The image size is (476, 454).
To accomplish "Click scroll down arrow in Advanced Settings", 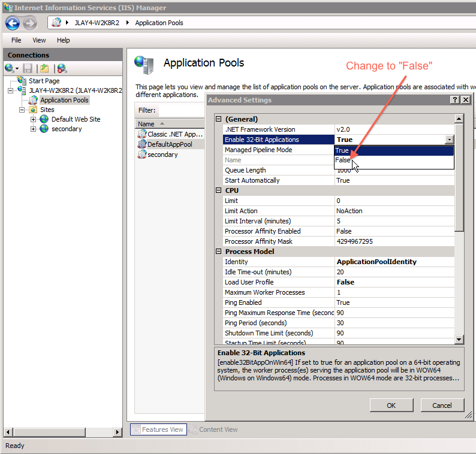I will click(459, 340).
